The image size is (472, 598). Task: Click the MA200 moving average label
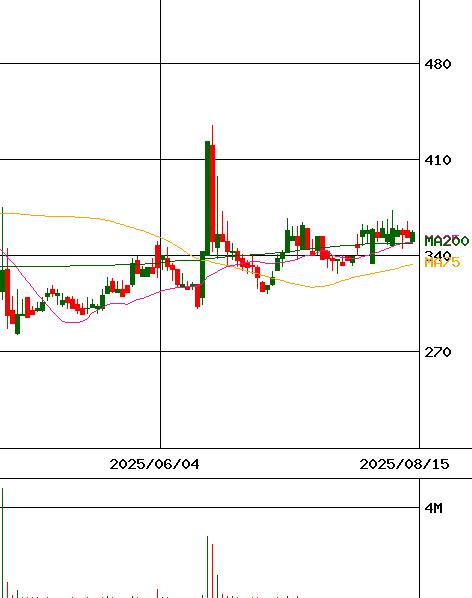[447, 241]
